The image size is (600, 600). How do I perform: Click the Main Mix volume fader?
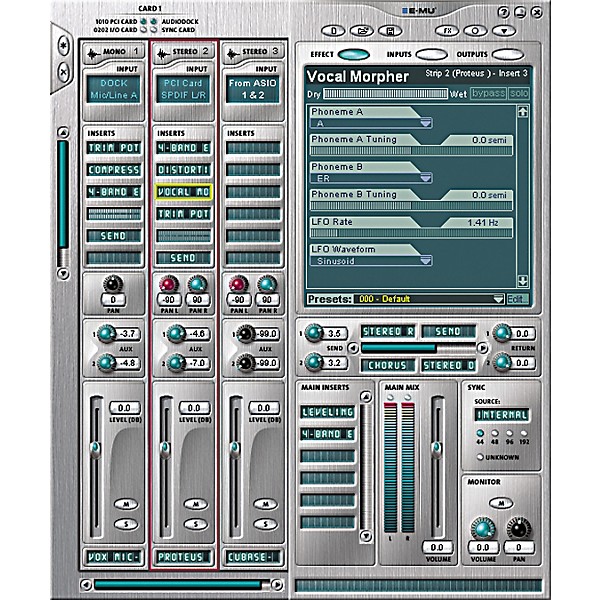436,448
